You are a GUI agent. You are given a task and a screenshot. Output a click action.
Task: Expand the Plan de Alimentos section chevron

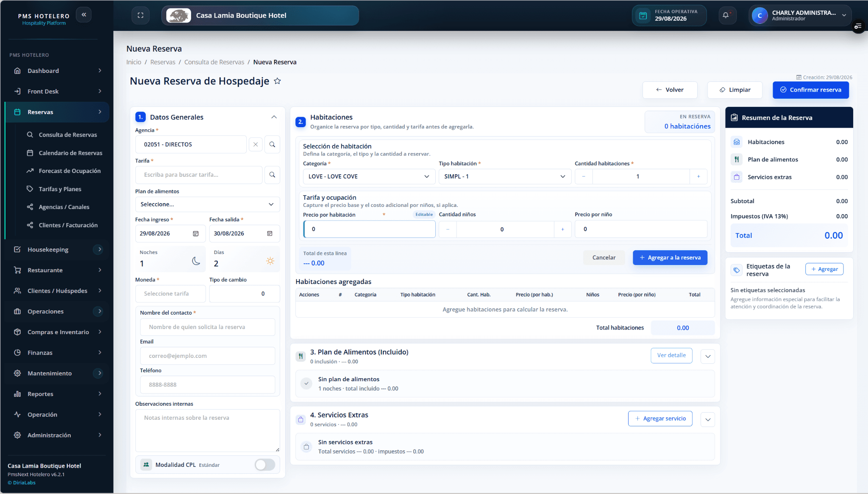tap(708, 357)
